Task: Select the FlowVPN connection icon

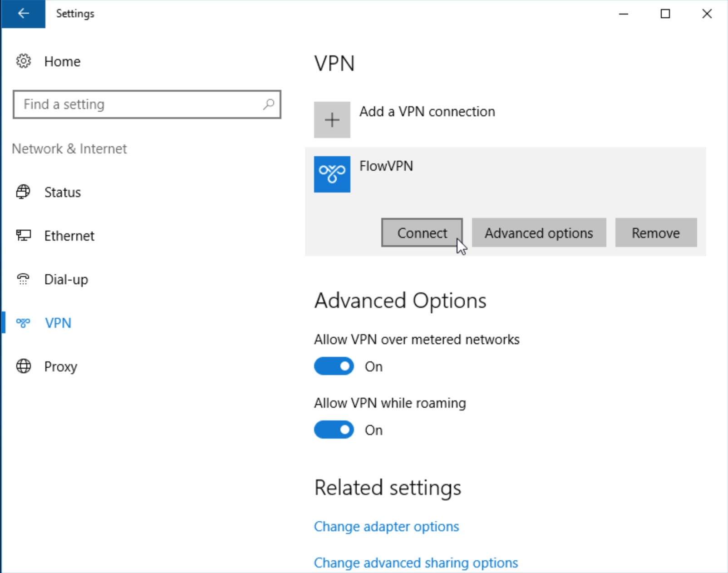Action: pyautogui.click(x=332, y=174)
